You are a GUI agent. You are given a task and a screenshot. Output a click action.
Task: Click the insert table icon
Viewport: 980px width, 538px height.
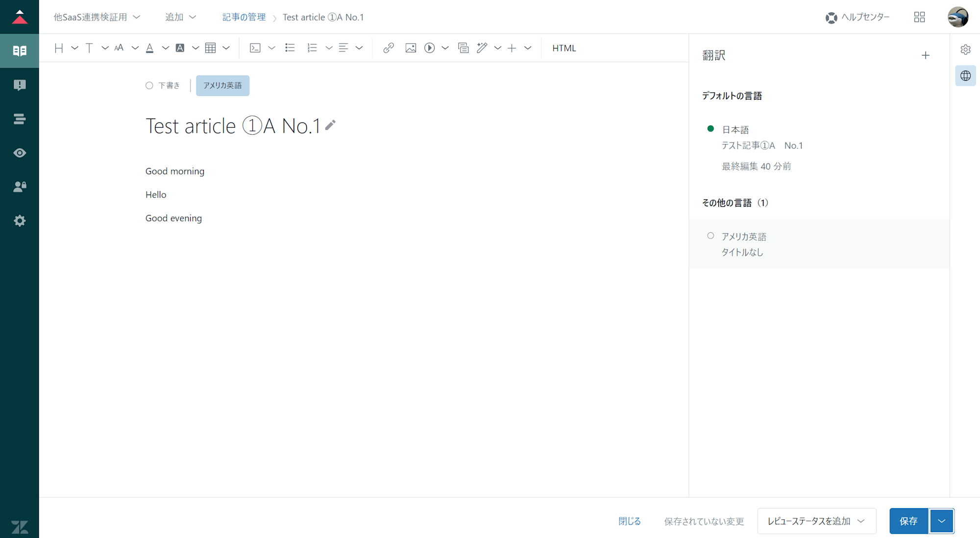tap(211, 48)
